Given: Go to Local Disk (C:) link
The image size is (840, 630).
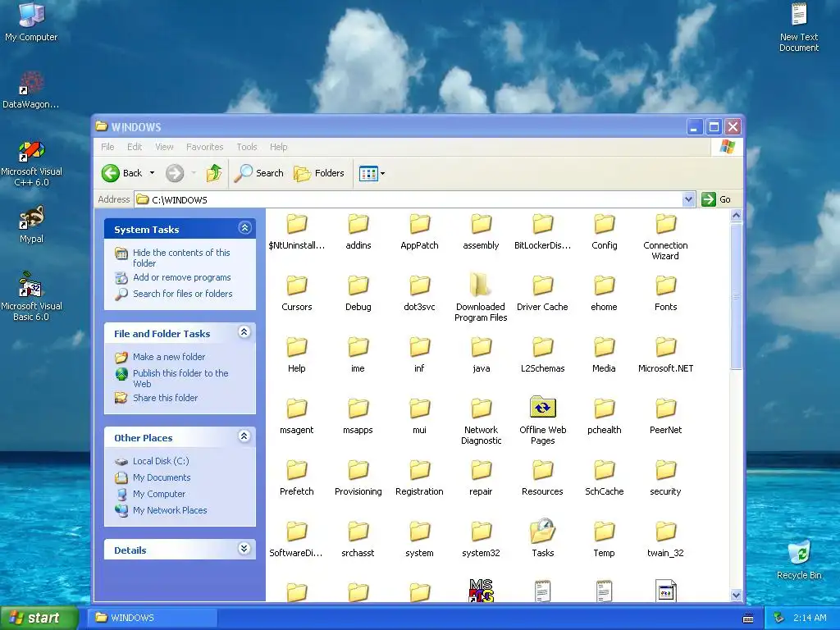Looking at the screenshot, I should coord(161,461).
